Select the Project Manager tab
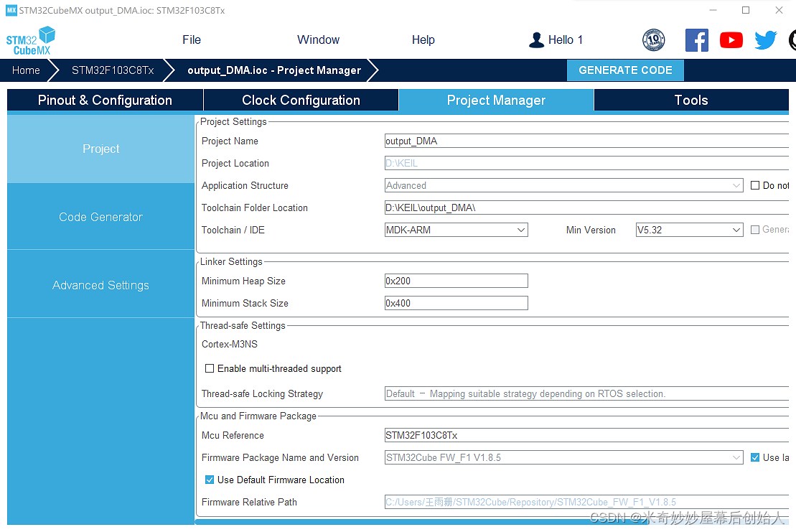 496,100
